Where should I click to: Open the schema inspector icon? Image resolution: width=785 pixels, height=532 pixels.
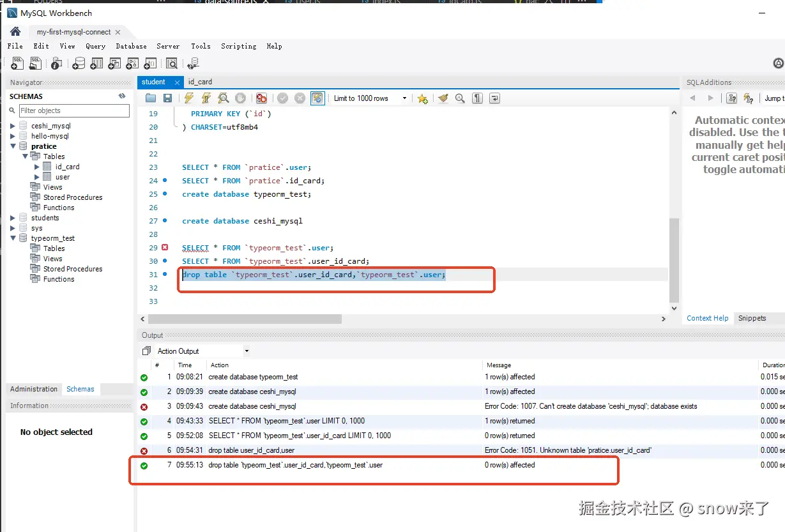tap(56, 63)
